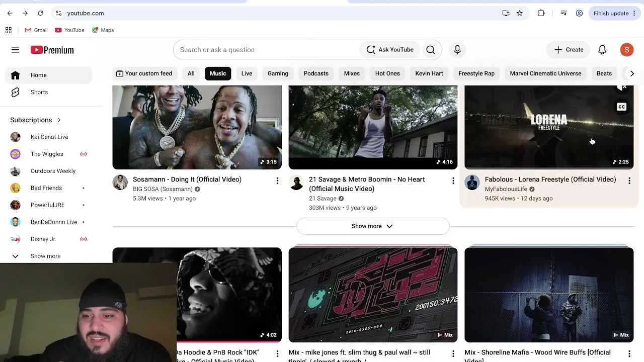Open the browser Extensions puzzle icon
644x362 pixels.
point(541,13)
